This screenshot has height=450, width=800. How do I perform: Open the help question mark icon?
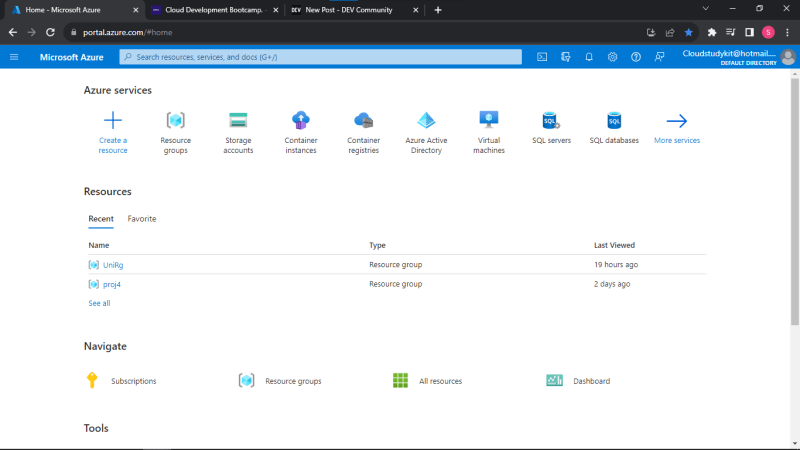click(x=636, y=57)
